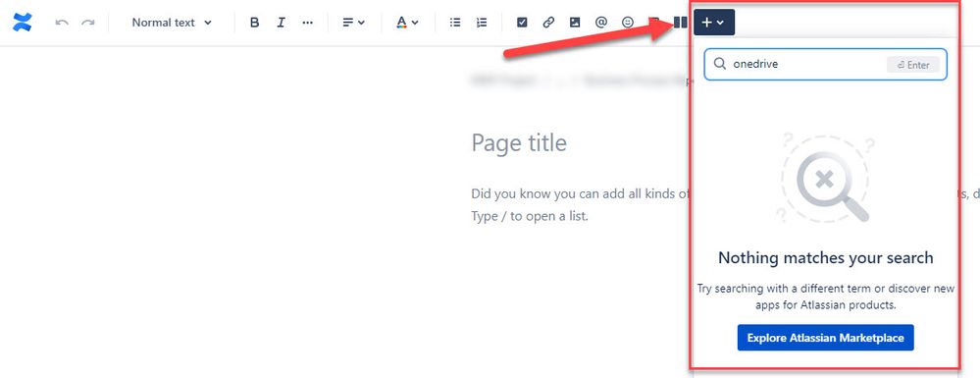Image resolution: width=980 pixels, height=378 pixels.
Task: Open the plus insert menu dropdown
Action: coord(714,23)
